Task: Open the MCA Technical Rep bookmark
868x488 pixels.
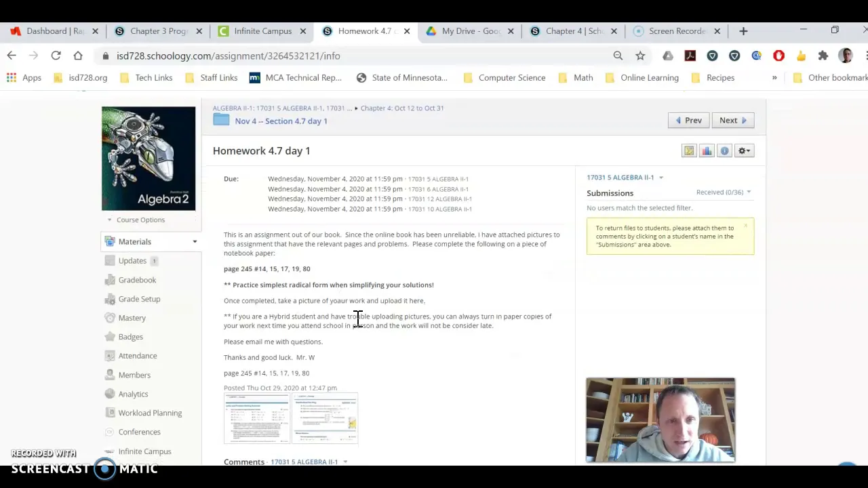Action: point(296,77)
